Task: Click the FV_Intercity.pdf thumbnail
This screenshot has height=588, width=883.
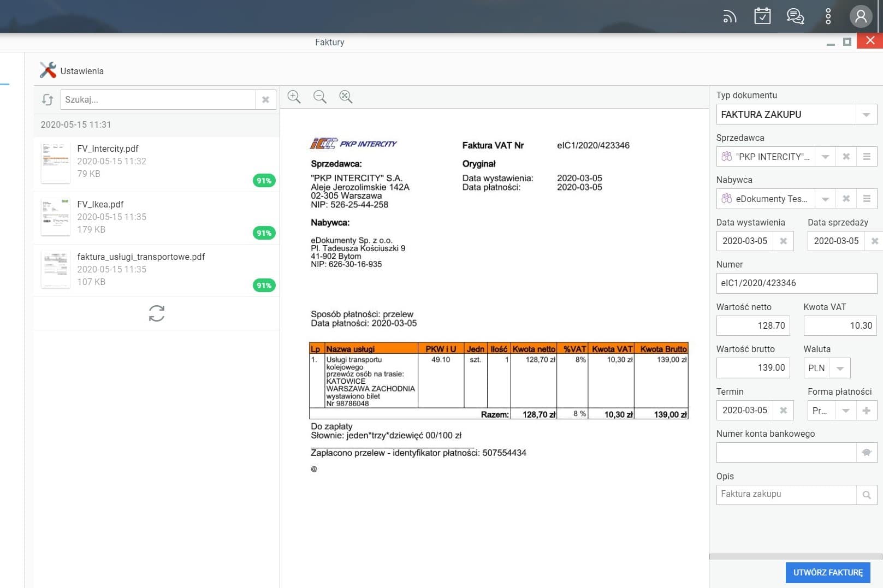Action: 55,162
